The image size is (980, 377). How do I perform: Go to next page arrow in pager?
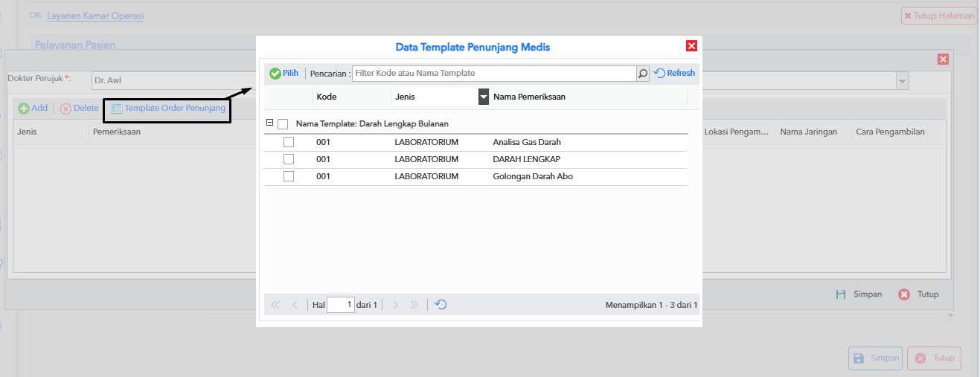pyautogui.click(x=396, y=305)
